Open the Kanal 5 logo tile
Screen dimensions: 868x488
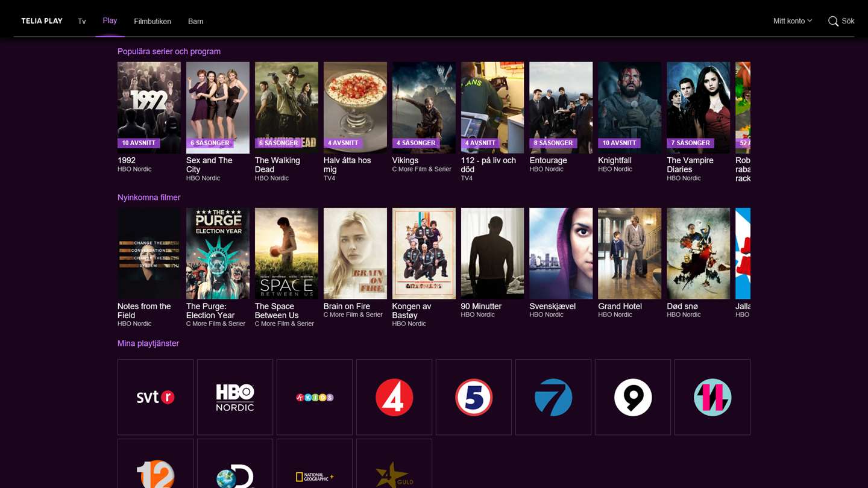474,397
